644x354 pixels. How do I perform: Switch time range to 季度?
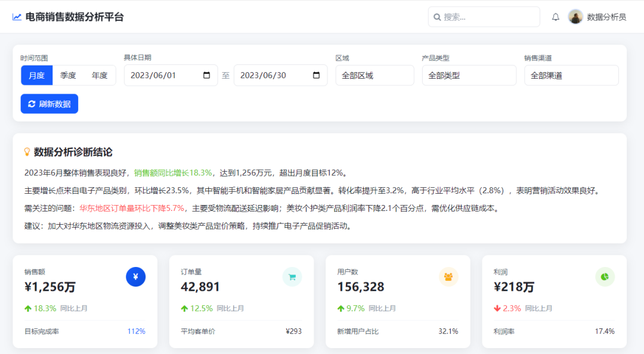coord(68,76)
